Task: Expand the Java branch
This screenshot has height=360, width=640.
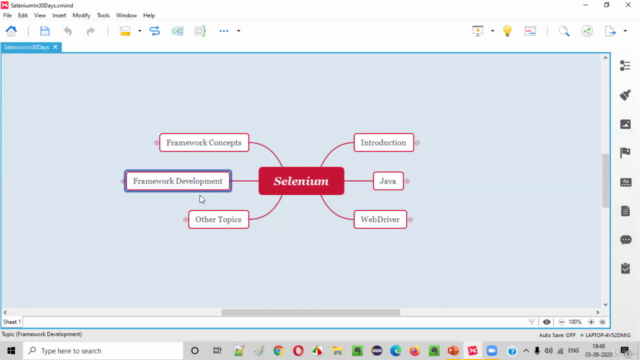Action: tap(407, 181)
